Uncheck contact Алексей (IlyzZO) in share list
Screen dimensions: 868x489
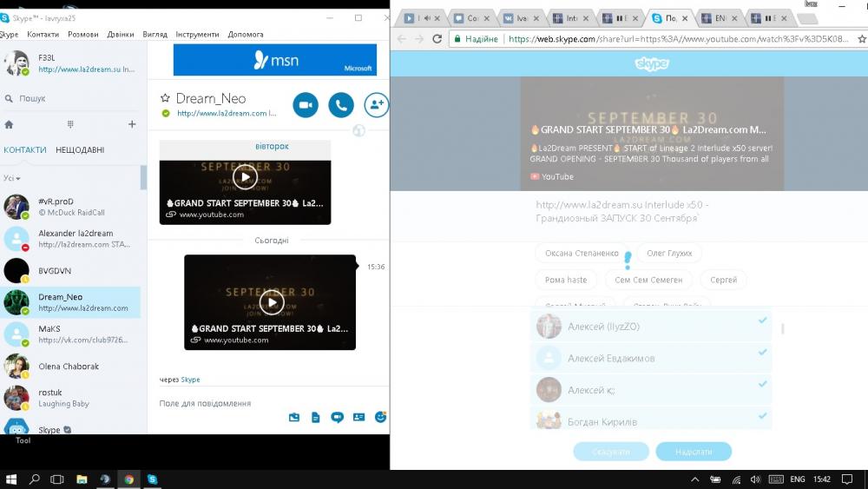(762, 321)
